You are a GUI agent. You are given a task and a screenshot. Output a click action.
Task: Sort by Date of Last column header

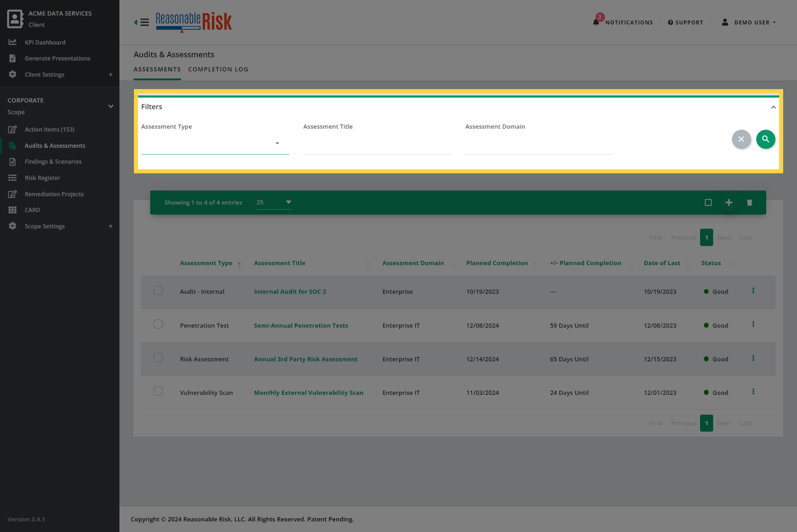point(662,263)
